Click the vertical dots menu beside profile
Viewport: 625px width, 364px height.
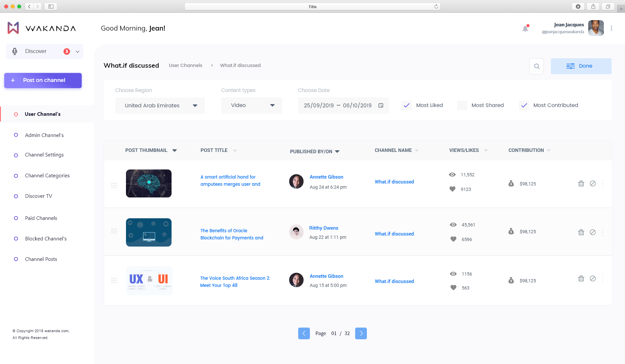611,28
